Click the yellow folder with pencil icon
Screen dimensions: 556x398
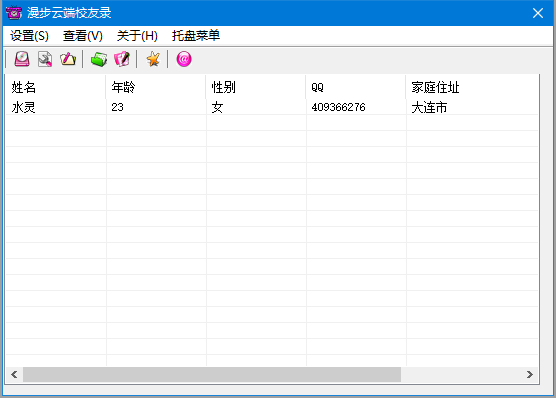(68, 59)
